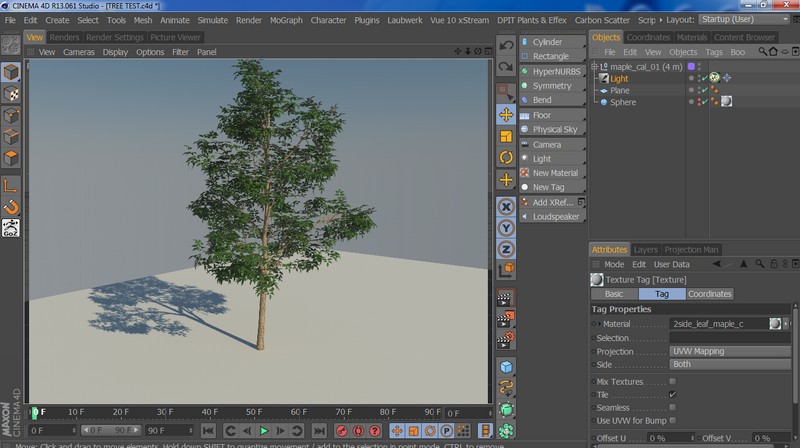
Task: Select the Texture mode icon
Action: click(x=11, y=93)
